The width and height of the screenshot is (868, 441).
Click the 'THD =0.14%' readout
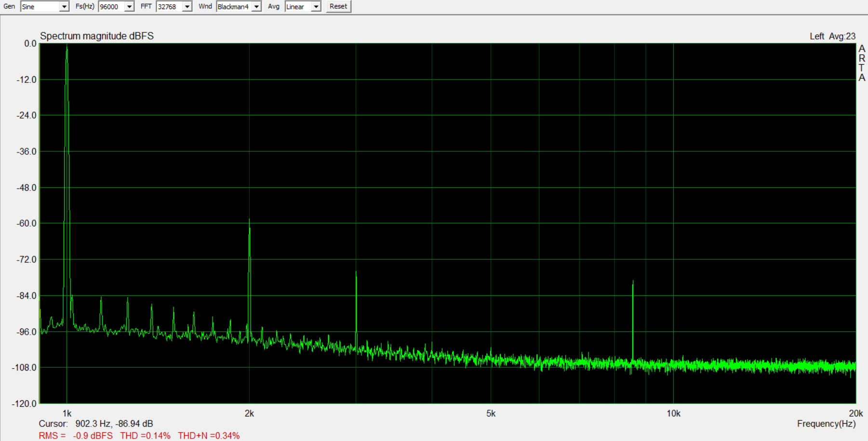145,436
